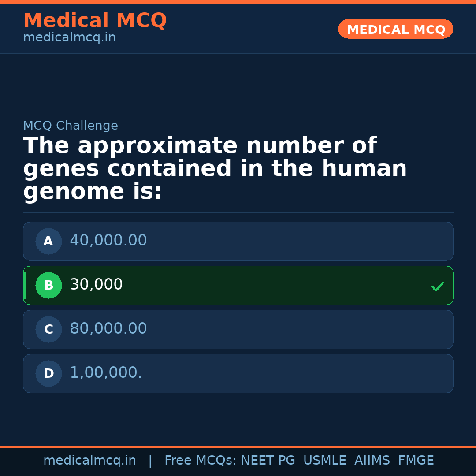Click AIIMS in the footer

pyautogui.click(x=372, y=461)
